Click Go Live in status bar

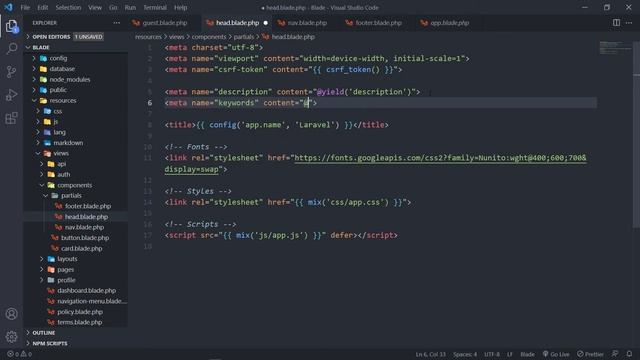click(556, 354)
